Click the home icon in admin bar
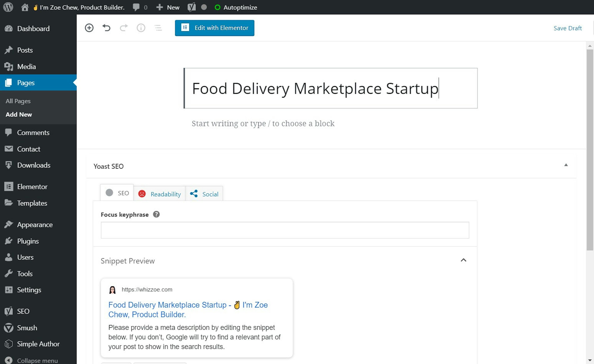Viewport: 594px width, 364px height. click(x=25, y=7)
